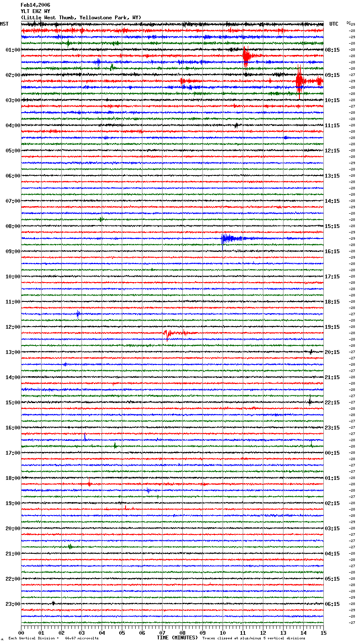Select the 05:00 MST time label
The image size is (357, 644).
click(13, 151)
